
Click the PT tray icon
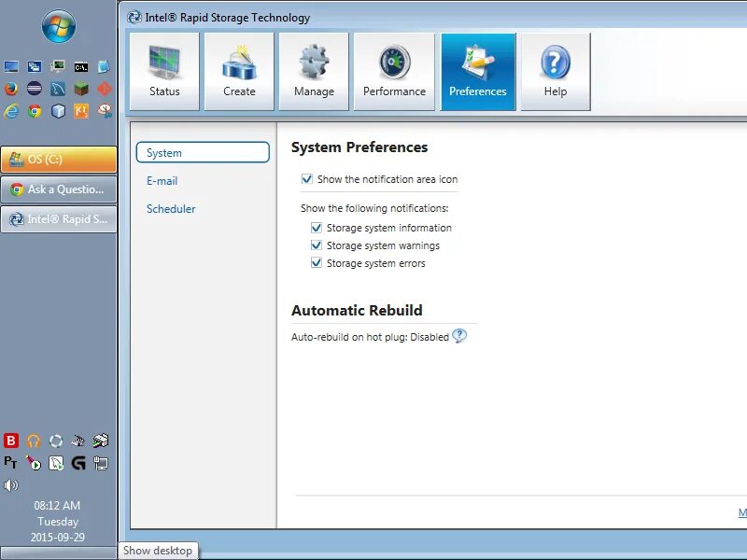pos(10,462)
